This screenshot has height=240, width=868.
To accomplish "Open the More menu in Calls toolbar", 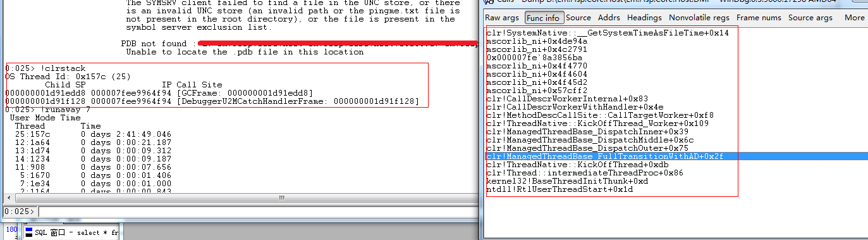I will coord(854,18).
